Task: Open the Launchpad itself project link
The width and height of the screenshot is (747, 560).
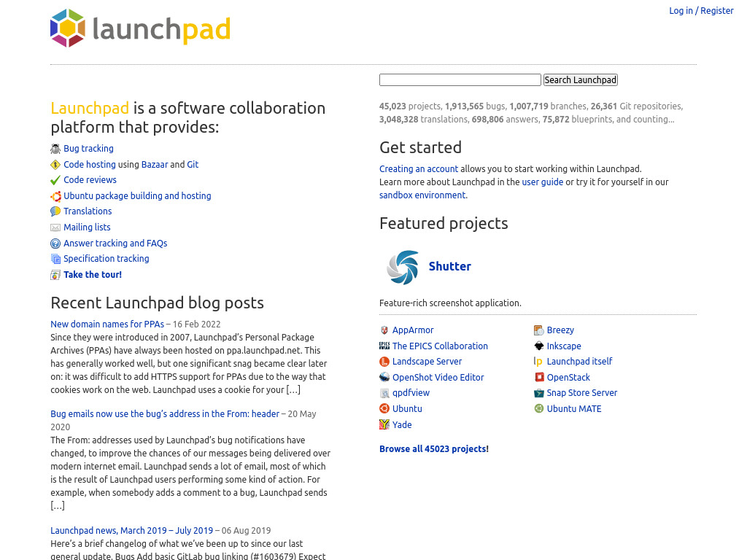Action: click(579, 362)
